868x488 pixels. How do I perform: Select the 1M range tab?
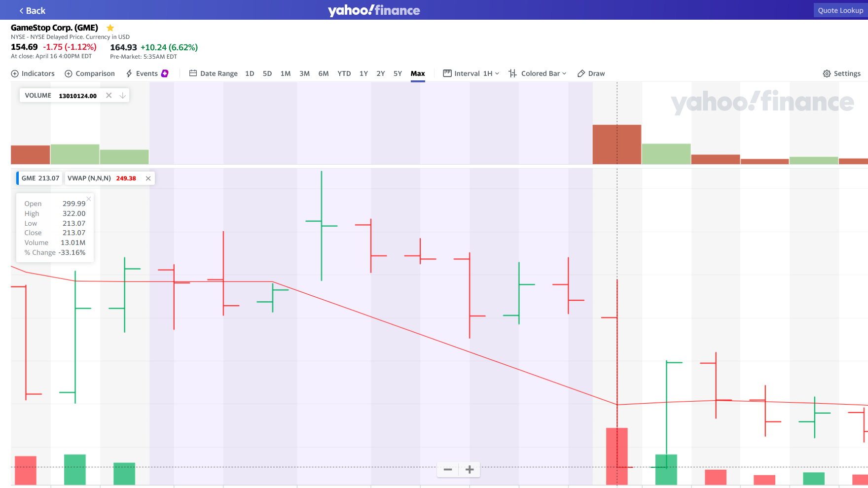click(286, 73)
